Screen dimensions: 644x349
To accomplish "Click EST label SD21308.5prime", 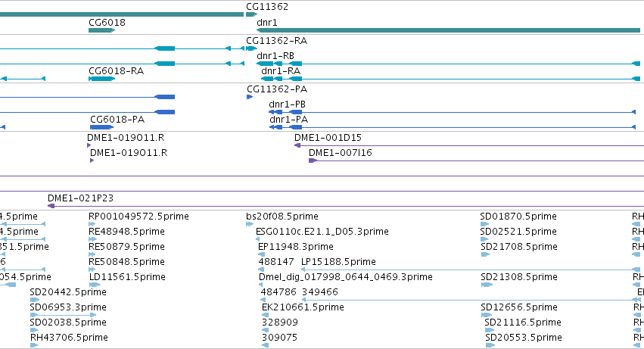I will pos(519,276).
